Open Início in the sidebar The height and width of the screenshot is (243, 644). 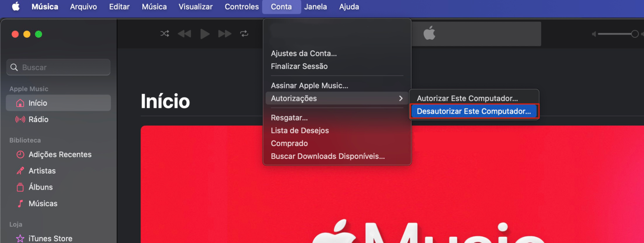pyautogui.click(x=58, y=103)
